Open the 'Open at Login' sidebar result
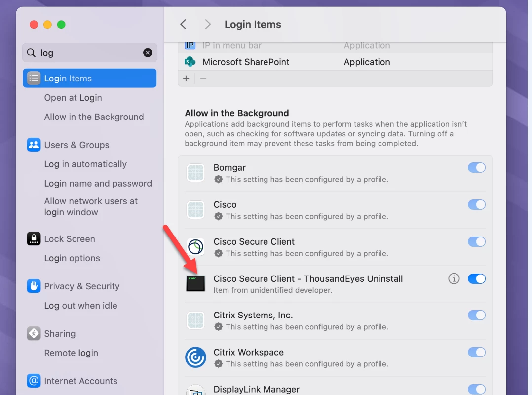 73,98
